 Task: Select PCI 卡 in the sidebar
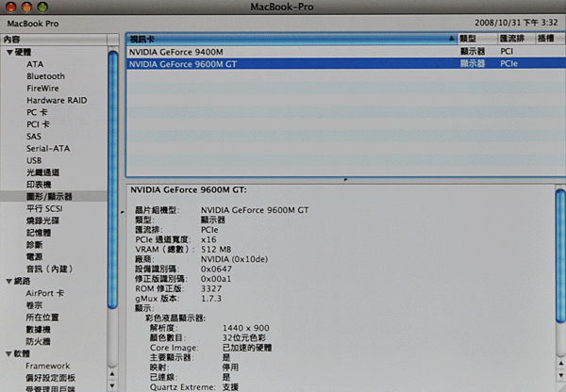pyautogui.click(x=38, y=124)
